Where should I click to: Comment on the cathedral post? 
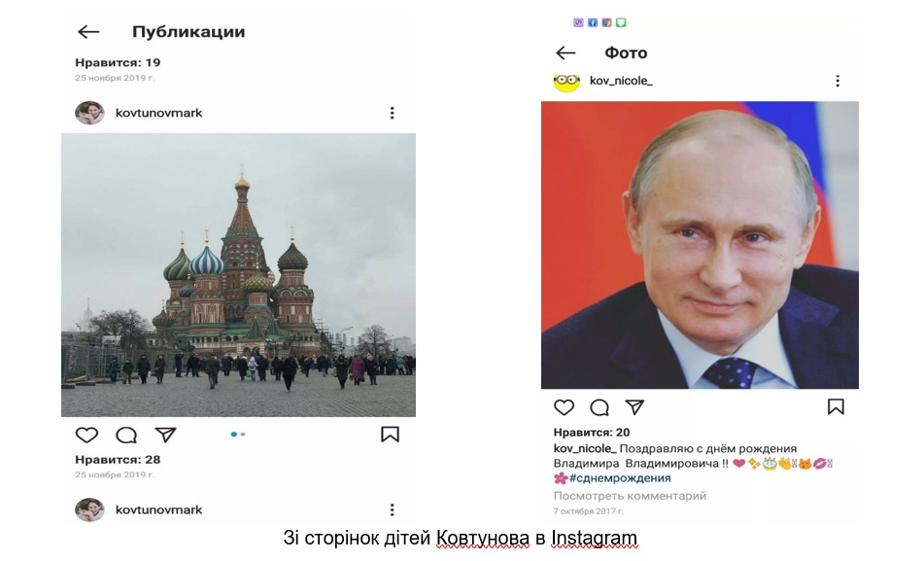[126, 436]
